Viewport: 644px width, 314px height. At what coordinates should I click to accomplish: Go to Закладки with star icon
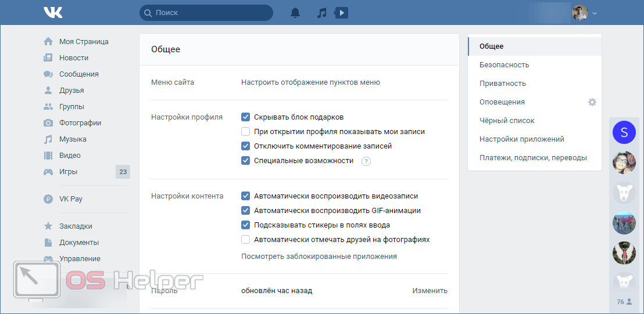(x=76, y=226)
